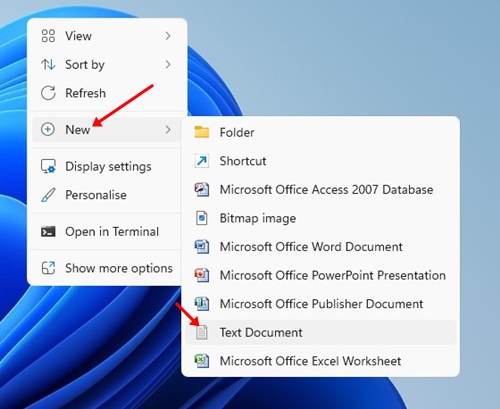Click the Shortcut arrow icon
The width and height of the screenshot is (500, 409).
click(202, 161)
